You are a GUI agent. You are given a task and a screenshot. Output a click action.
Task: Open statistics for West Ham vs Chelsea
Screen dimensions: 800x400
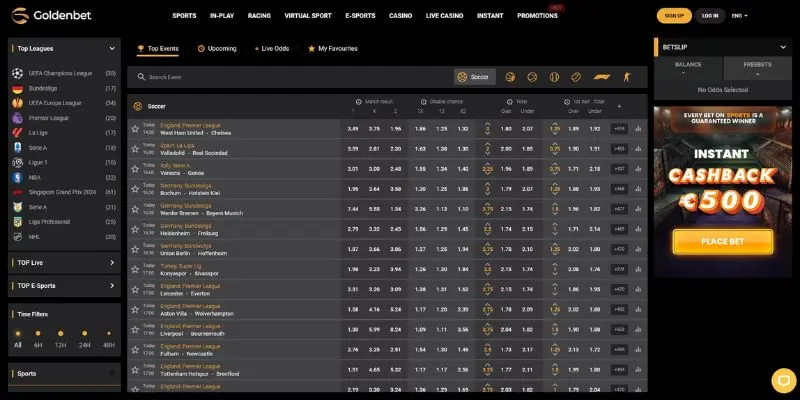[x=638, y=128]
